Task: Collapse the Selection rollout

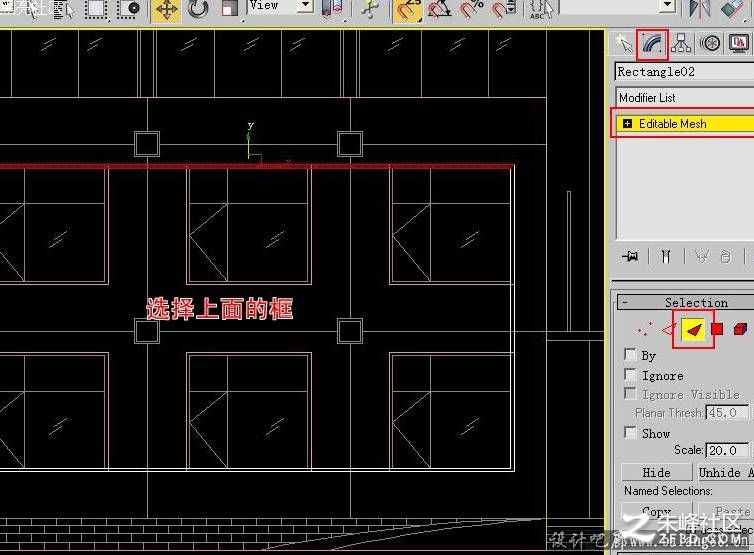Action: (625, 303)
